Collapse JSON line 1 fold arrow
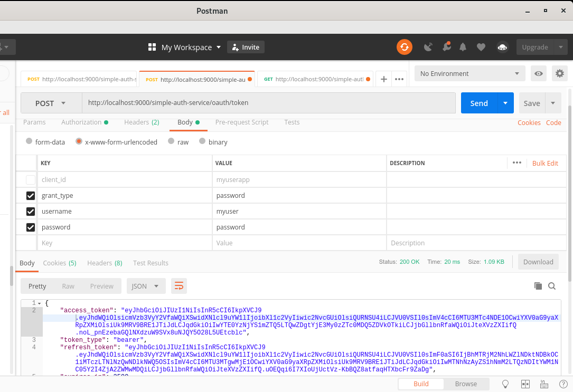 pos(39,303)
